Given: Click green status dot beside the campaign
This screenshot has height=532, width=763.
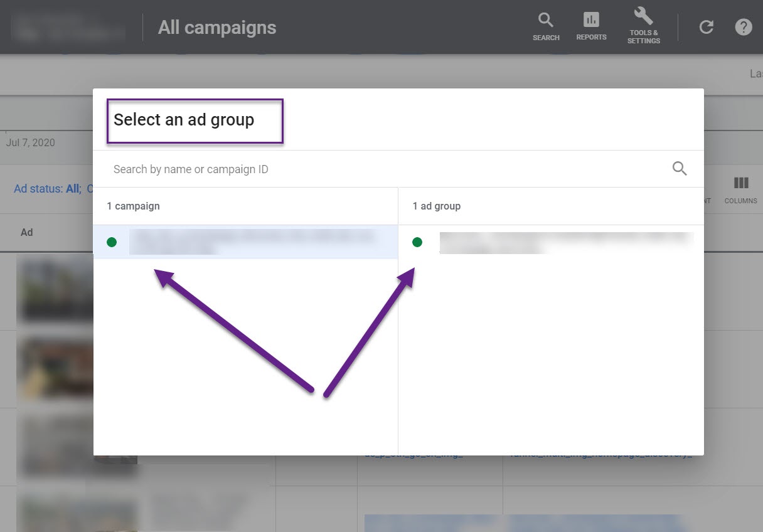Looking at the screenshot, I should pyautogui.click(x=112, y=242).
